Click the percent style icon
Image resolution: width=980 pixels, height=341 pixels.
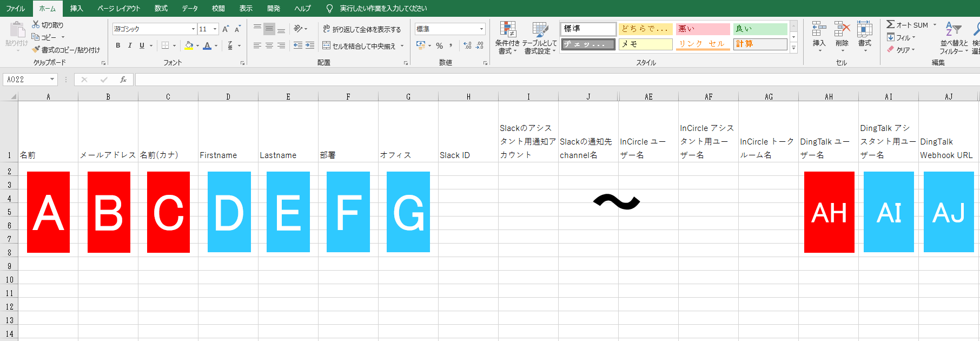tap(439, 46)
